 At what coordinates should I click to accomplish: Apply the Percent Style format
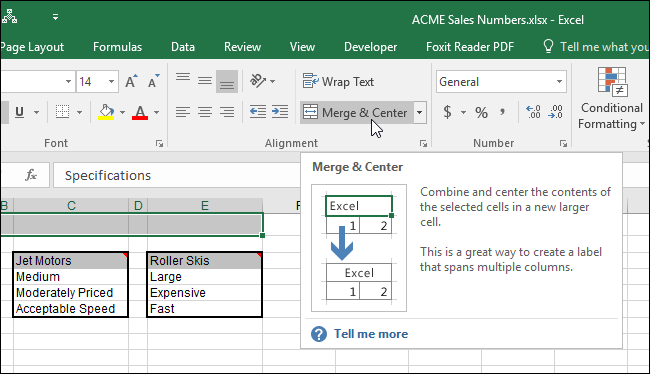click(x=481, y=112)
